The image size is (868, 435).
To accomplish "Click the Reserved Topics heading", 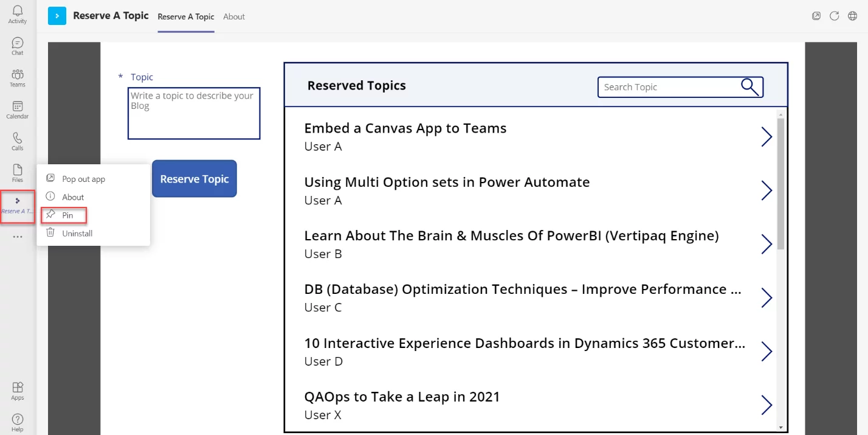I will pyautogui.click(x=357, y=86).
